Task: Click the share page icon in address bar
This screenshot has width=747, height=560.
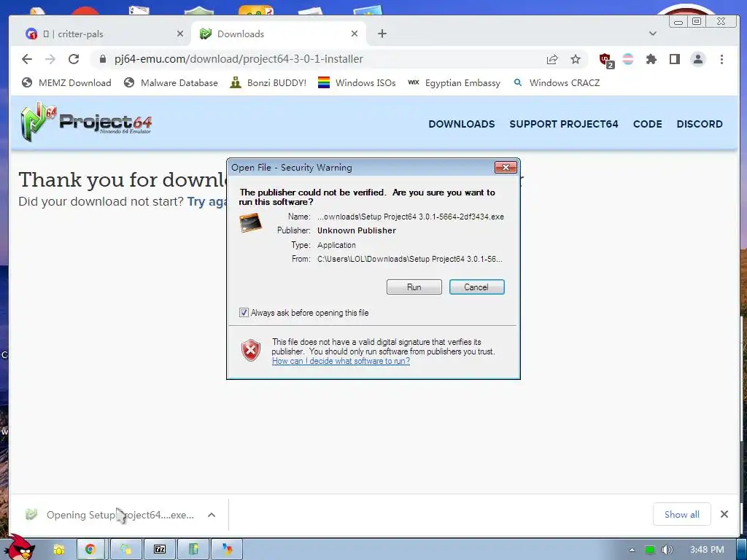Action: [552, 59]
